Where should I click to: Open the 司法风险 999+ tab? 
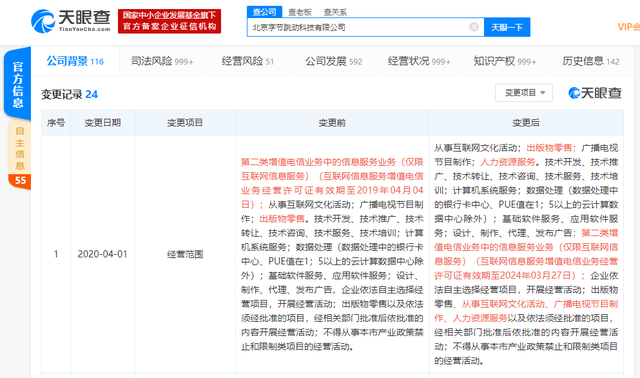click(162, 61)
